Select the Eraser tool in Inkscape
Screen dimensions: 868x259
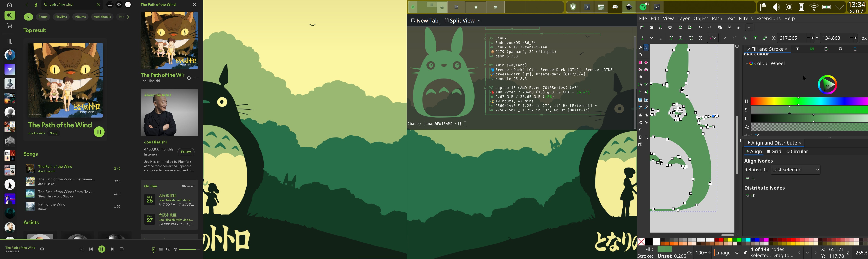[640, 122]
